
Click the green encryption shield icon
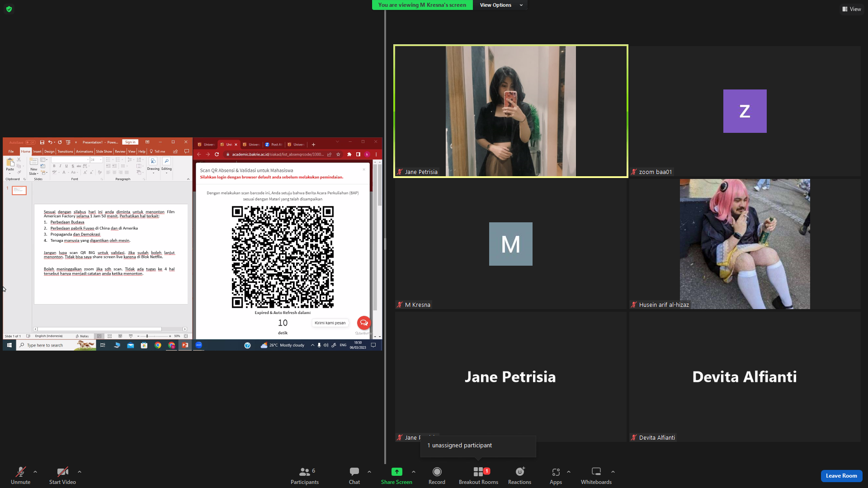click(9, 9)
